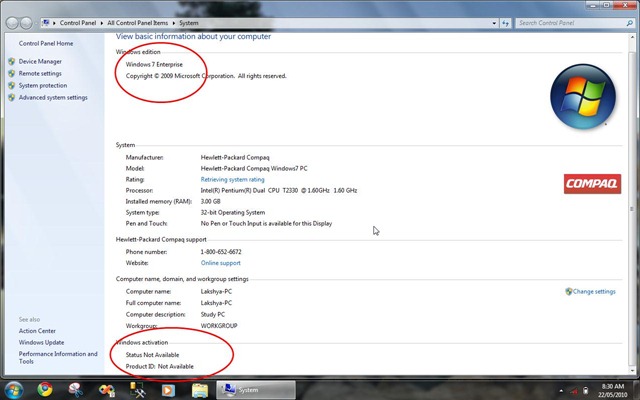Click the computer name Lakshya-PC value
The height and width of the screenshot is (400, 640).
tap(216, 291)
